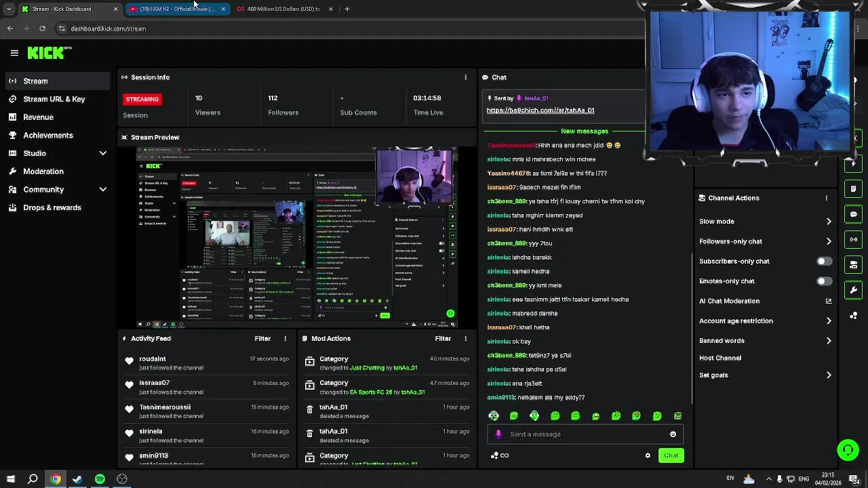Viewport: 868px width, 488px height.
Task: Expand Followers-only chat settings
Action: coord(829,241)
